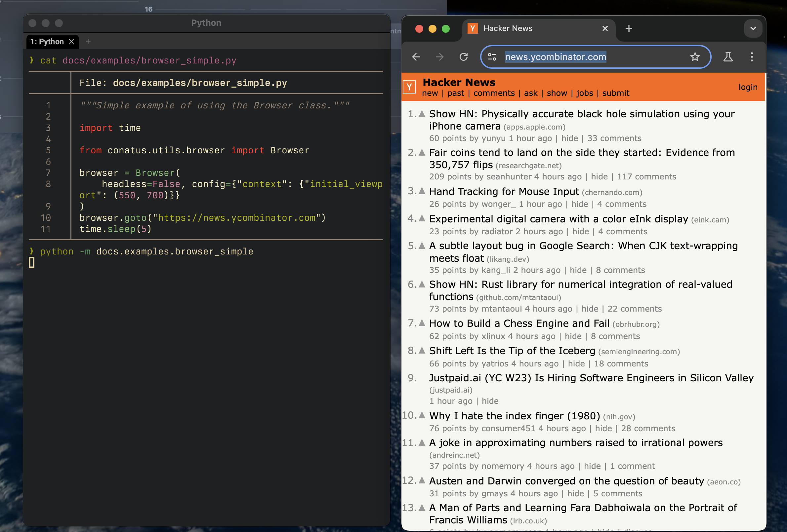Click the Chrome experiments flask icon

pyautogui.click(x=728, y=57)
